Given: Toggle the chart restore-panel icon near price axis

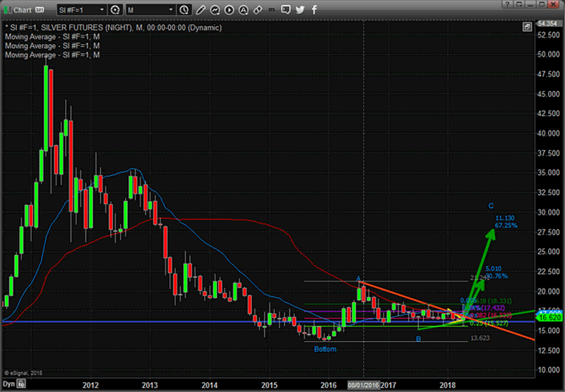Looking at the screenshot, I should coord(527,26).
